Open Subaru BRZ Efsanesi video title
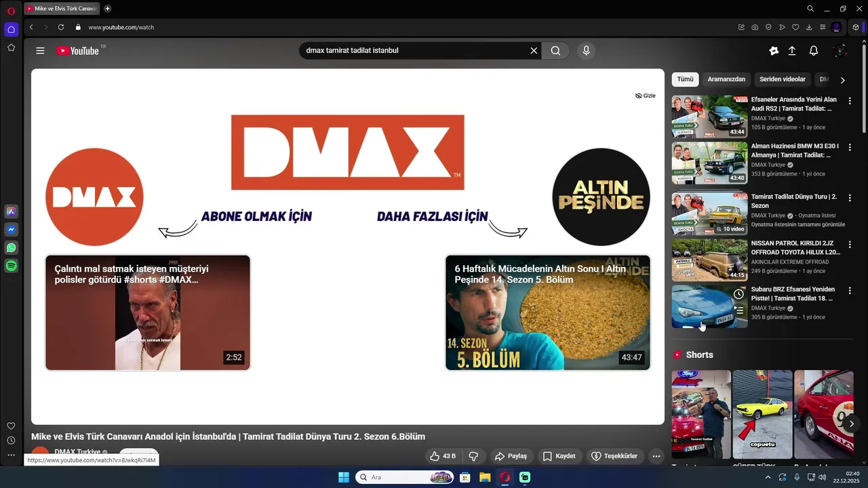This screenshot has height=488, width=868. click(792, 293)
